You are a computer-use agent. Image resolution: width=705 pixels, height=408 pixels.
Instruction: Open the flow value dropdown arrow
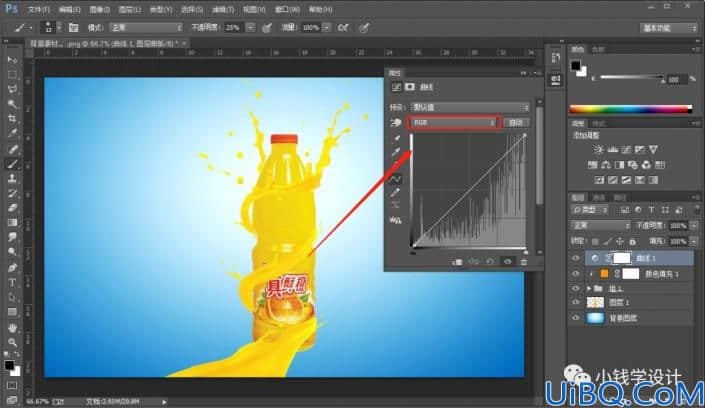[327, 27]
